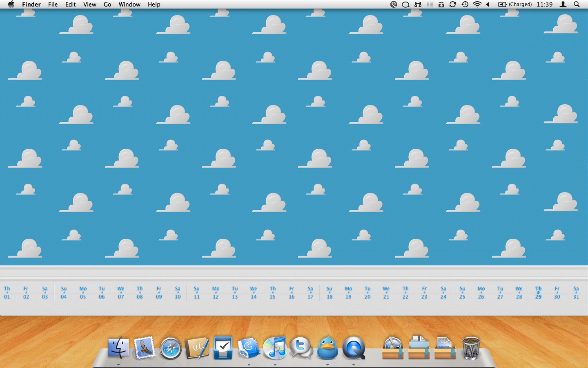The width and height of the screenshot is (588, 368).
Task: Select Tu 06 on the calendar strip
Action: [102, 293]
